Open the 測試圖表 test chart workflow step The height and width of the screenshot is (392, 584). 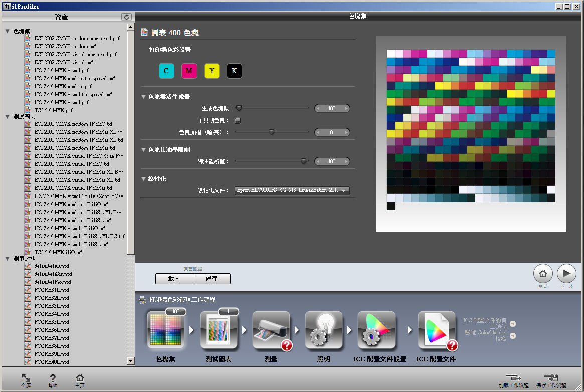coord(219,330)
